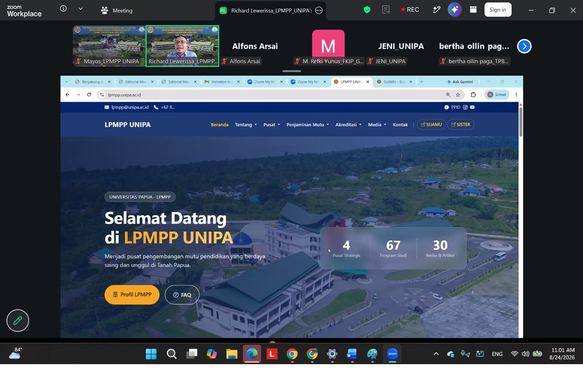Go to Beranda menu item

[219, 125]
